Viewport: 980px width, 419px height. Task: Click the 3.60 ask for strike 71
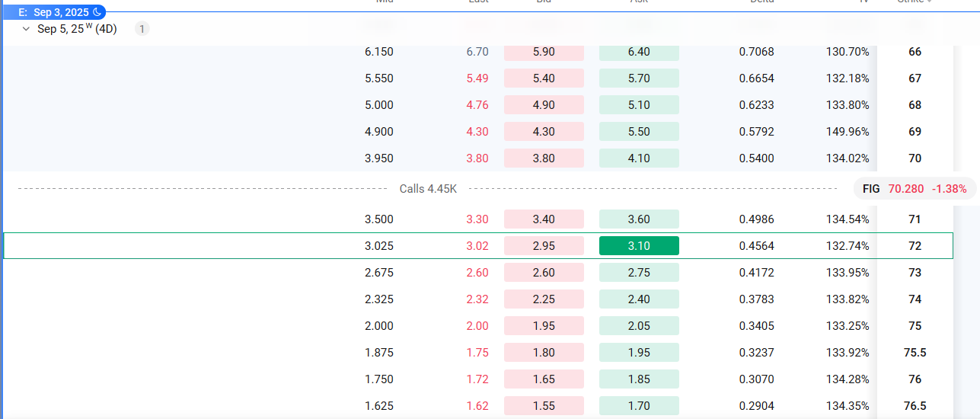tap(639, 219)
